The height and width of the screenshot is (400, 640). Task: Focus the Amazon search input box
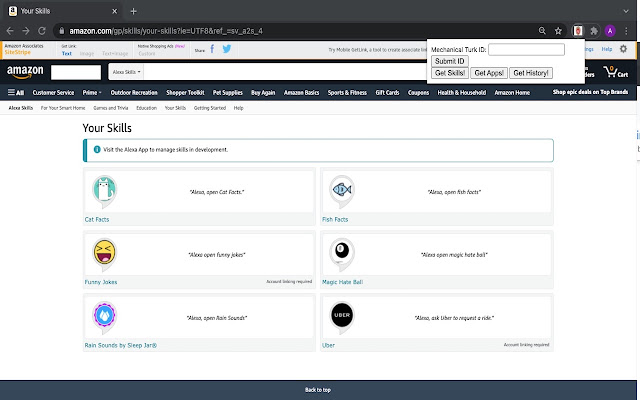pos(285,72)
